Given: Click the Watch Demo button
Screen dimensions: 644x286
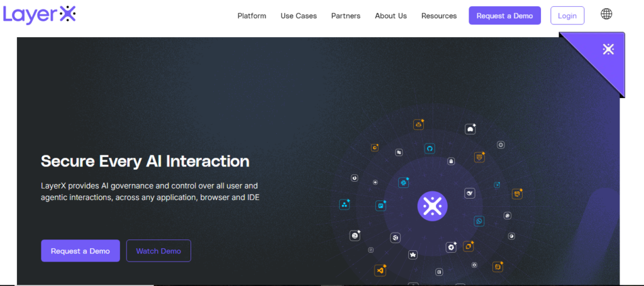Looking at the screenshot, I should 158,251.
